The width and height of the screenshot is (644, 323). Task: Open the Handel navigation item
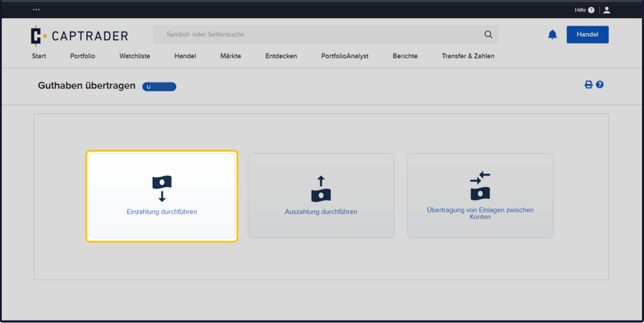click(x=186, y=56)
